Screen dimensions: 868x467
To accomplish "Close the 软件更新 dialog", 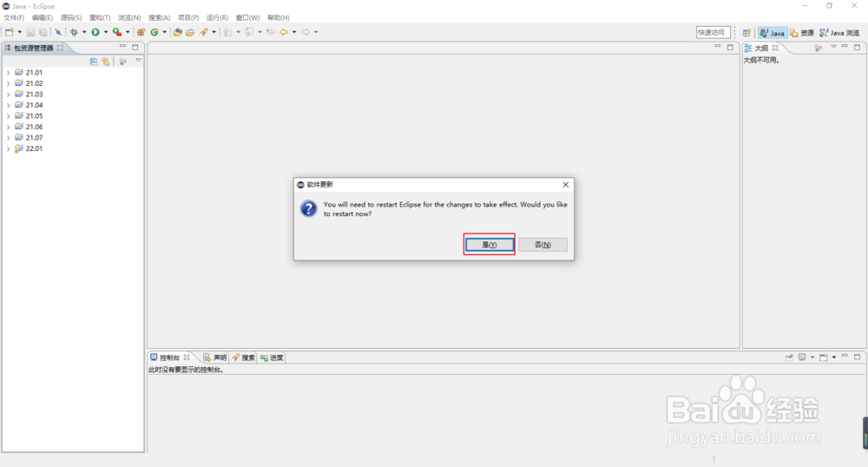I will [565, 185].
